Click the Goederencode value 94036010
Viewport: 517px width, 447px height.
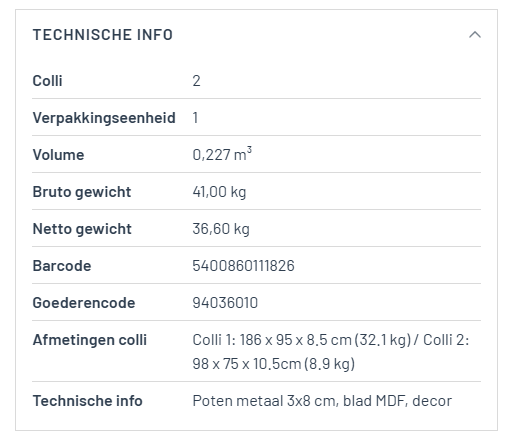(225, 303)
